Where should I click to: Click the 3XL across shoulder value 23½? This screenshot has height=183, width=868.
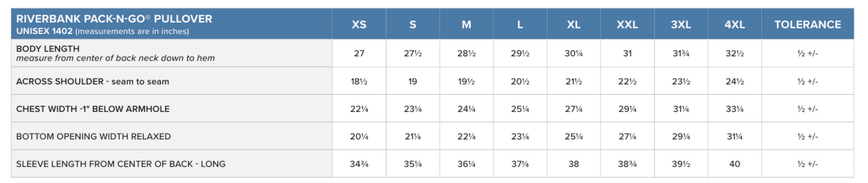pos(681,82)
